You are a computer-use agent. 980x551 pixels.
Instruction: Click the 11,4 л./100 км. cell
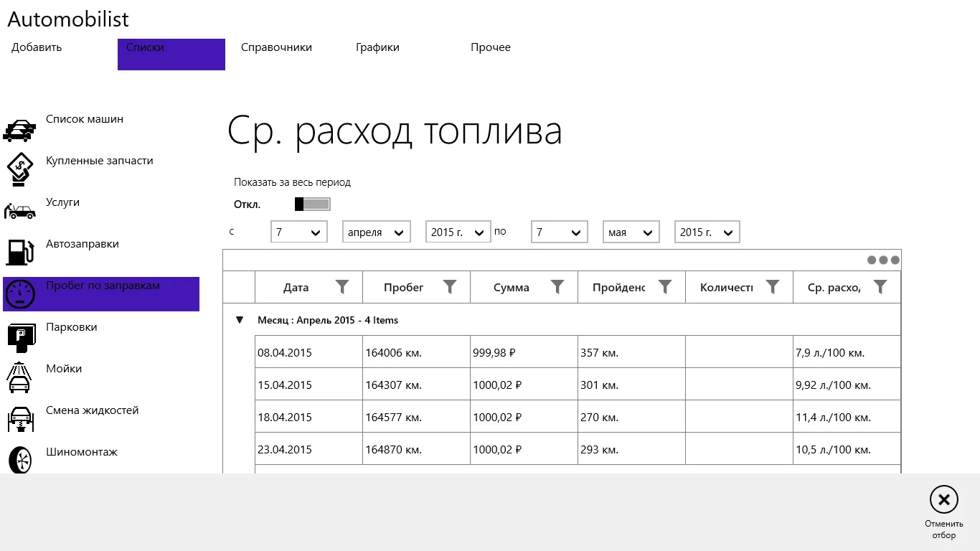coord(847,417)
